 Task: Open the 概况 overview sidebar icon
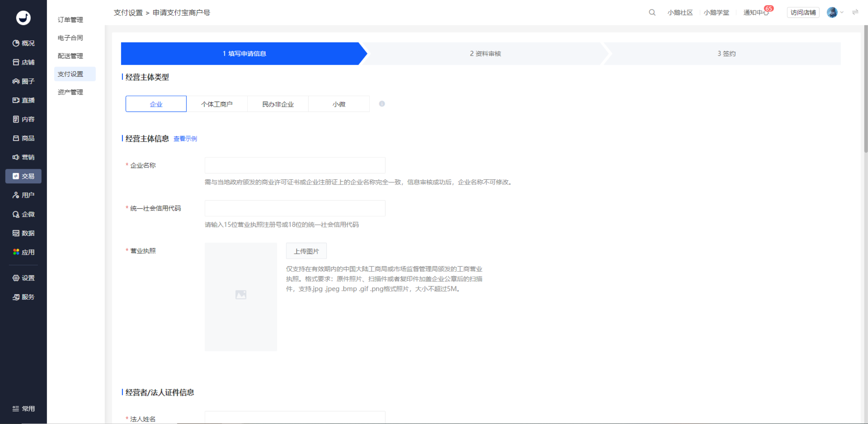[23, 43]
